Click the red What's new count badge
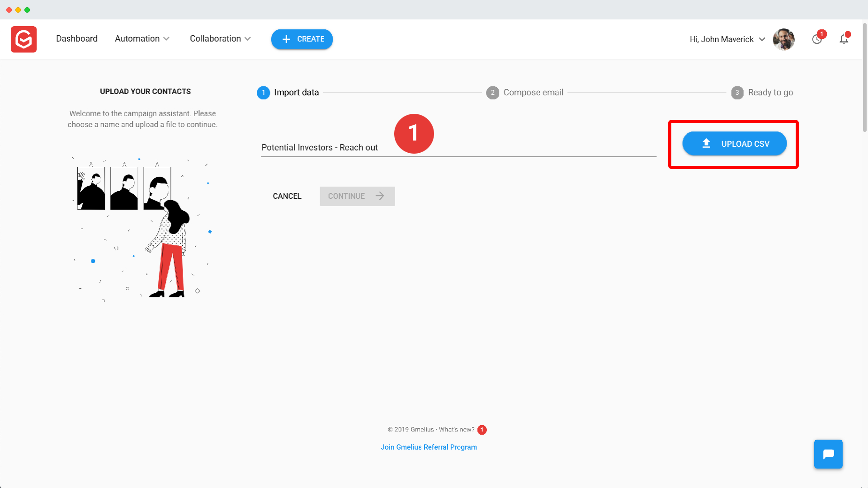 [482, 430]
